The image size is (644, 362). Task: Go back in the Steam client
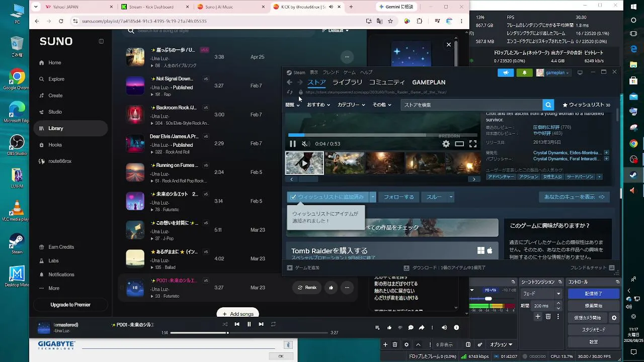(x=289, y=82)
